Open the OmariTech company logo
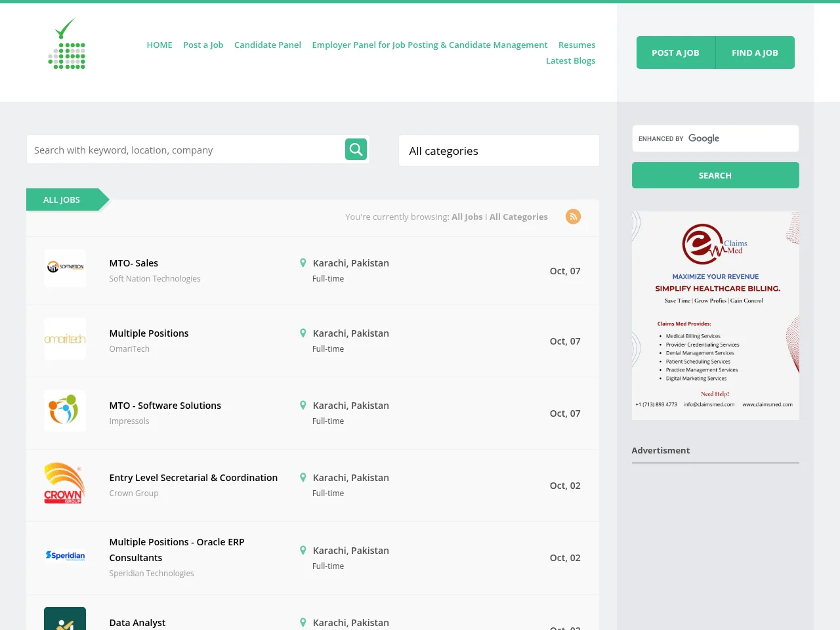The height and width of the screenshot is (630, 840). (65, 339)
